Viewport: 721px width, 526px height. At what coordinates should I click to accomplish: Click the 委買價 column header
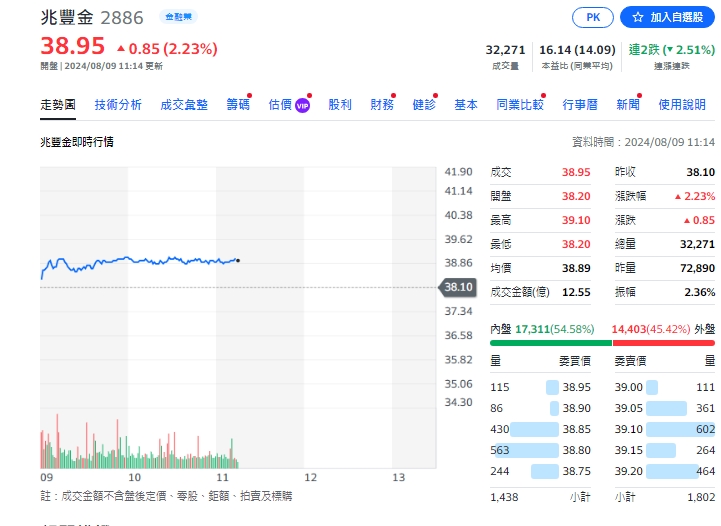pyautogui.click(x=575, y=361)
